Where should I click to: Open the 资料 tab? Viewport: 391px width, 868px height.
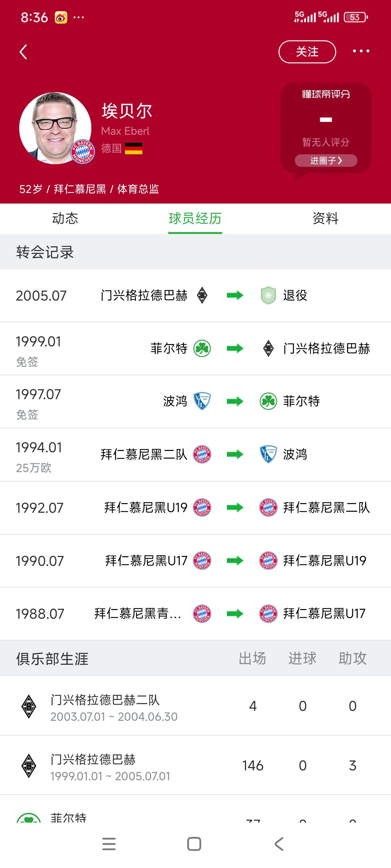click(x=325, y=218)
